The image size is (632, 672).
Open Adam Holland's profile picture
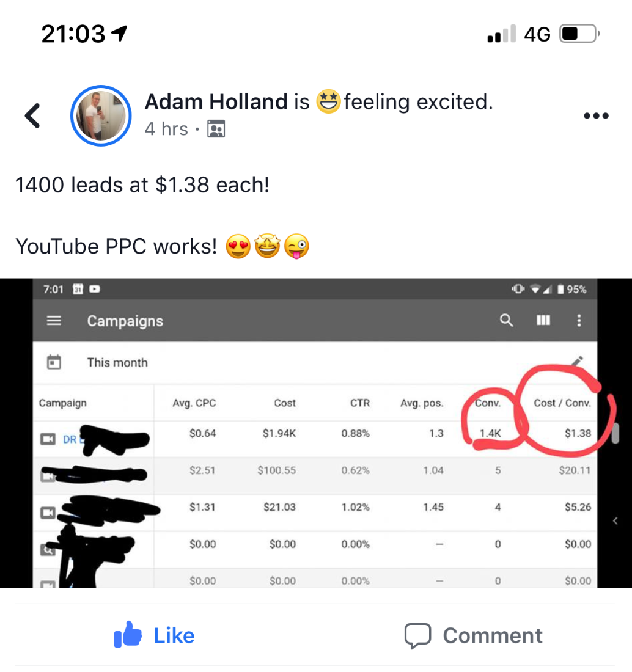click(101, 115)
